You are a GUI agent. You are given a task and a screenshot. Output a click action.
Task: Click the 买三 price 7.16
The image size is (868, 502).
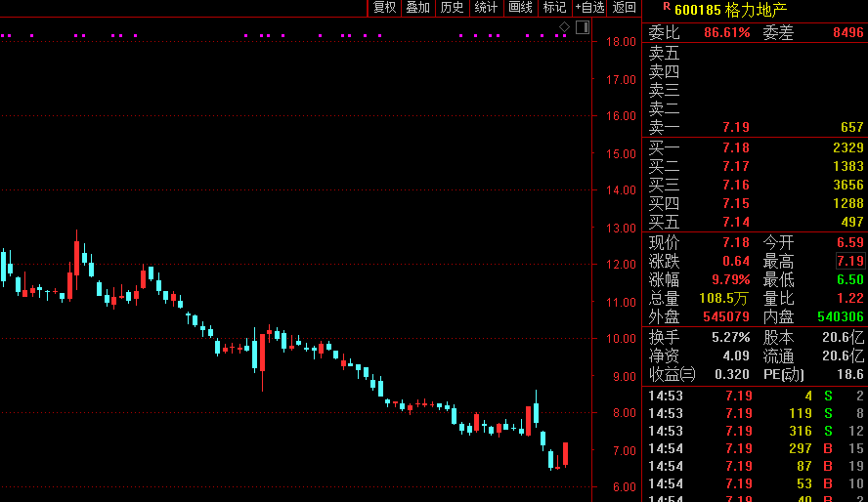point(736,185)
